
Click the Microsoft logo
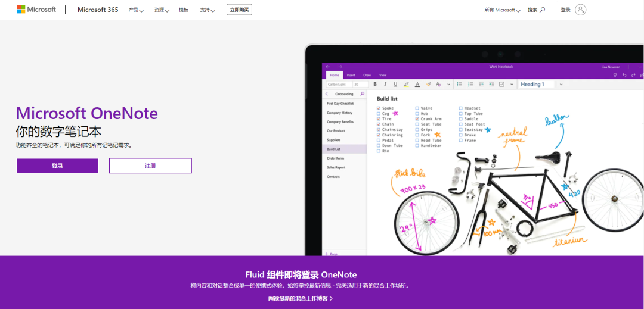(x=36, y=10)
